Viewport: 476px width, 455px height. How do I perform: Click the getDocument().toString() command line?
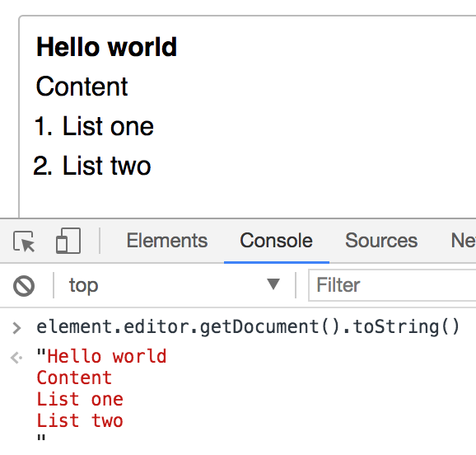coord(248,327)
